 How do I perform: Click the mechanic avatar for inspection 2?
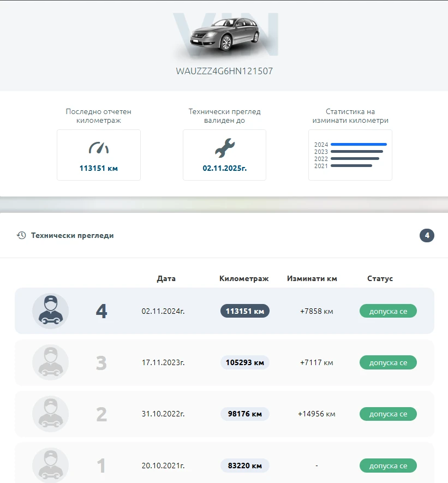pos(50,414)
